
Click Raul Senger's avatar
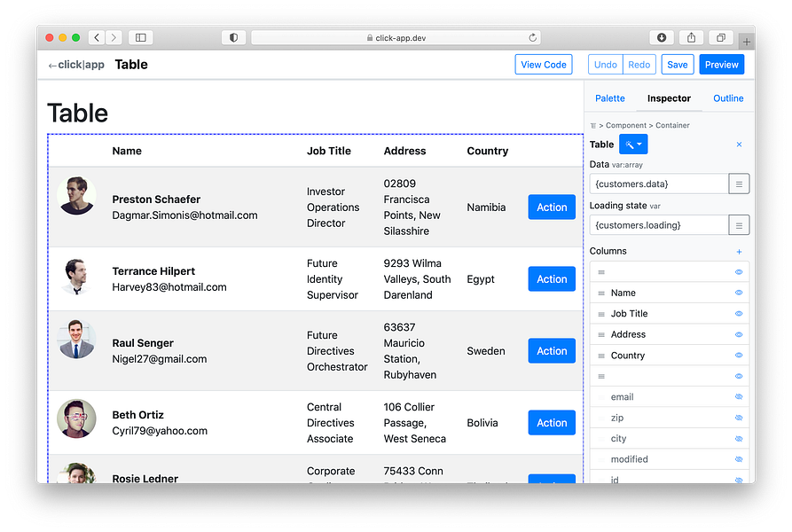click(76, 340)
